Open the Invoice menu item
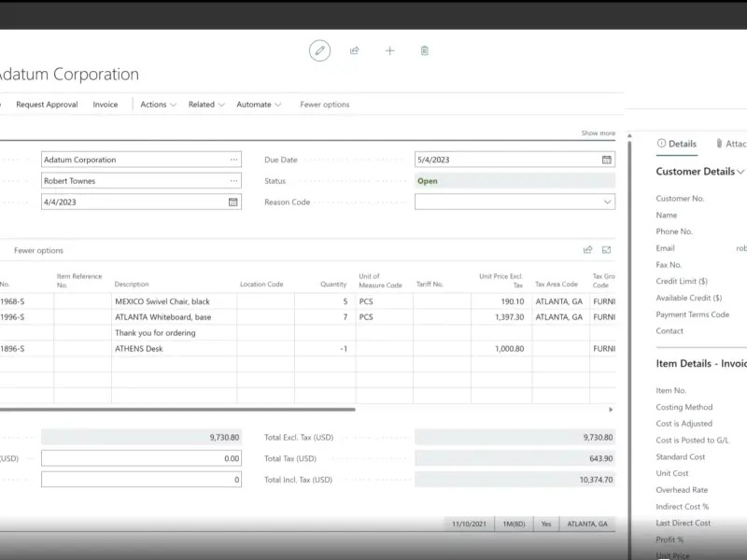This screenshot has width=747, height=560. point(106,105)
